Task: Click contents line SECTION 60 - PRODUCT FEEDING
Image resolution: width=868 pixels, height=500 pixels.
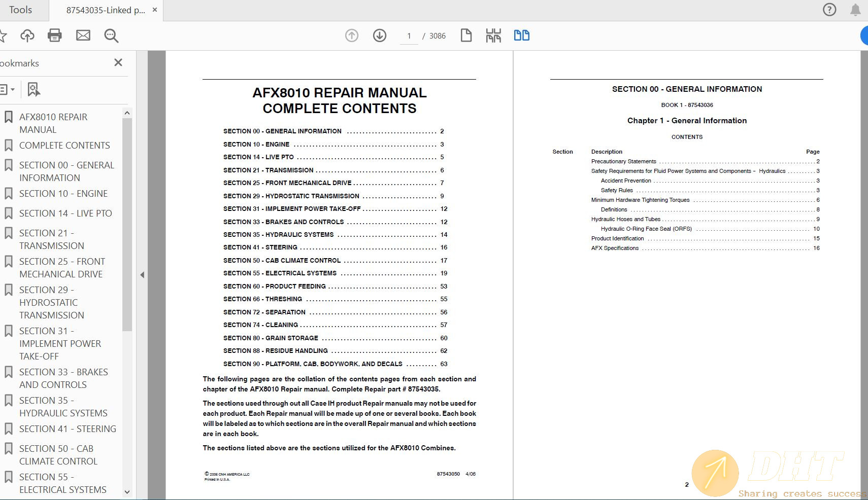Action: (x=336, y=287)
